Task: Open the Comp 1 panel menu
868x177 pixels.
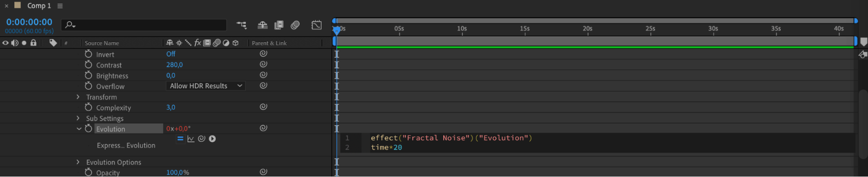Action: [60, 6]
